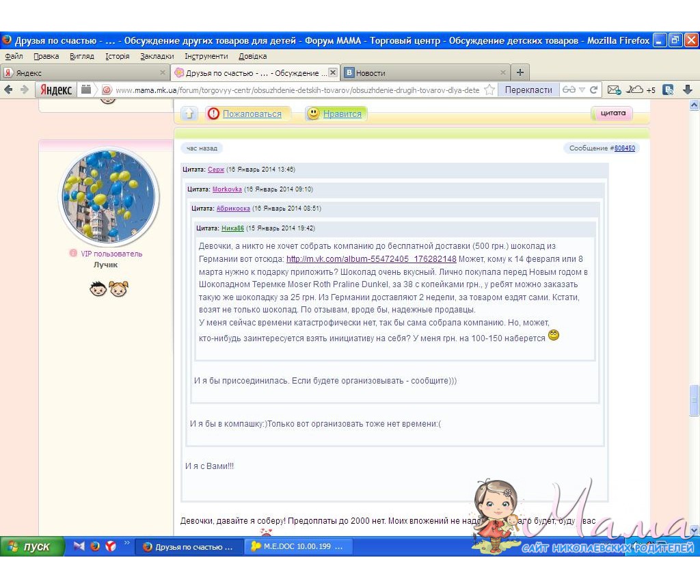Screen dimensions: 700x588
Task: Switch to the Новости tab
Action: 371,72
